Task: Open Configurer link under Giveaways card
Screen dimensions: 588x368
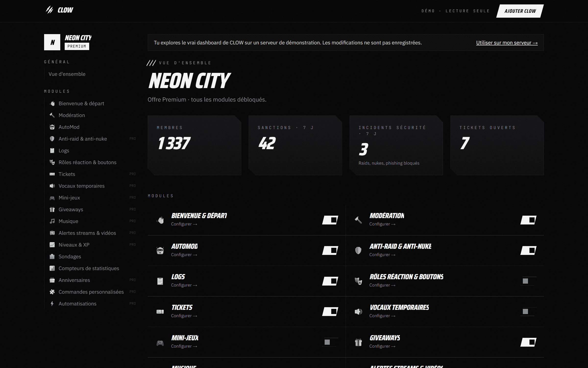Action: click(x=382, y=346)
